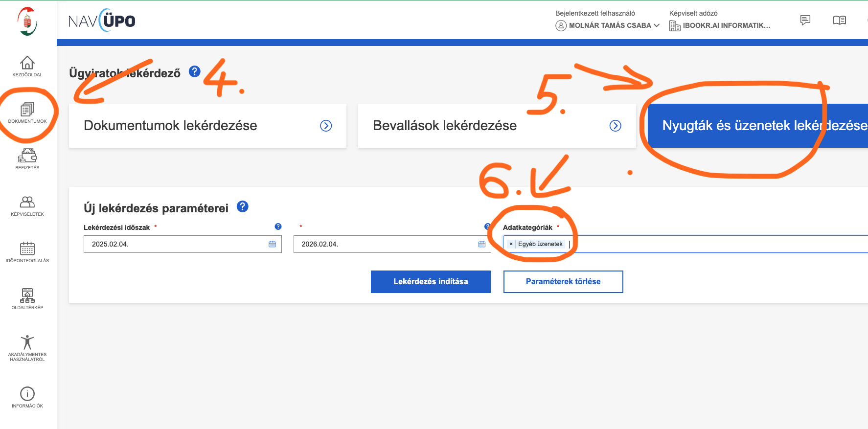Open the book guide icon in header
868x429 pixels.
[x=839, y=20]
